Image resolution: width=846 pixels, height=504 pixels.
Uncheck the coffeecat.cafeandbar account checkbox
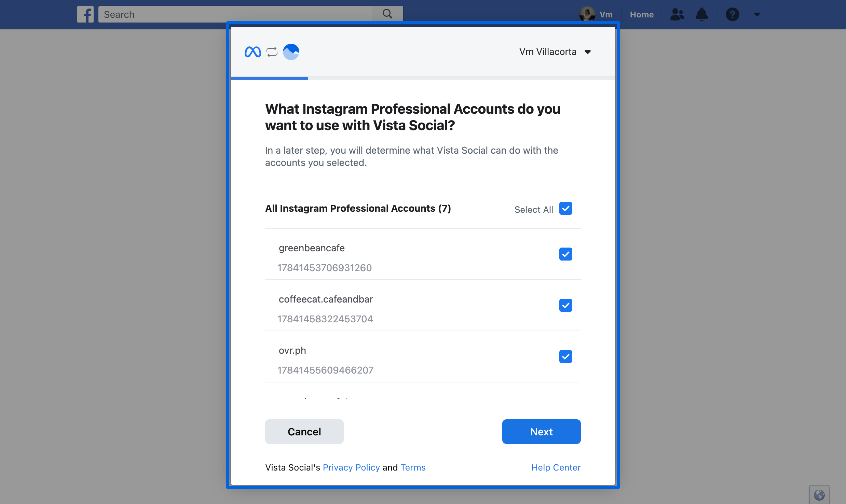coord(565,305)
